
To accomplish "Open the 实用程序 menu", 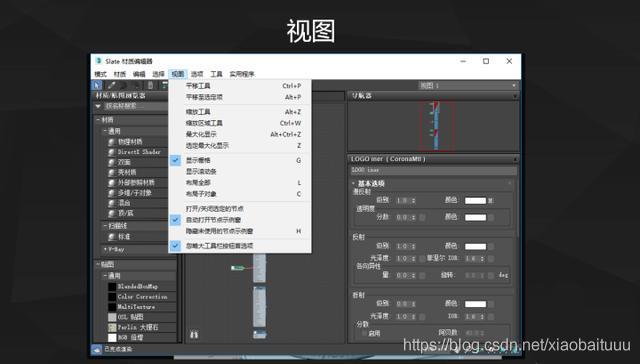I will [242, 74].
